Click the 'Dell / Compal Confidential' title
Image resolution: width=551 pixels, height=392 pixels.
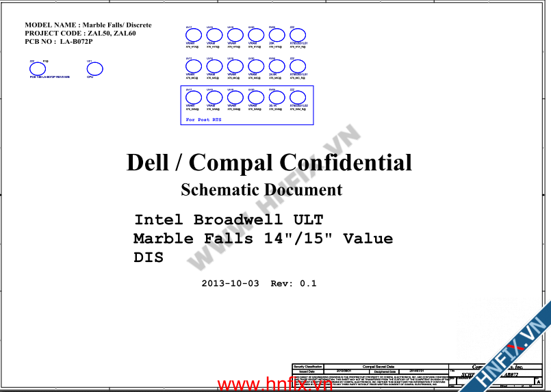(x=269, y=163)
